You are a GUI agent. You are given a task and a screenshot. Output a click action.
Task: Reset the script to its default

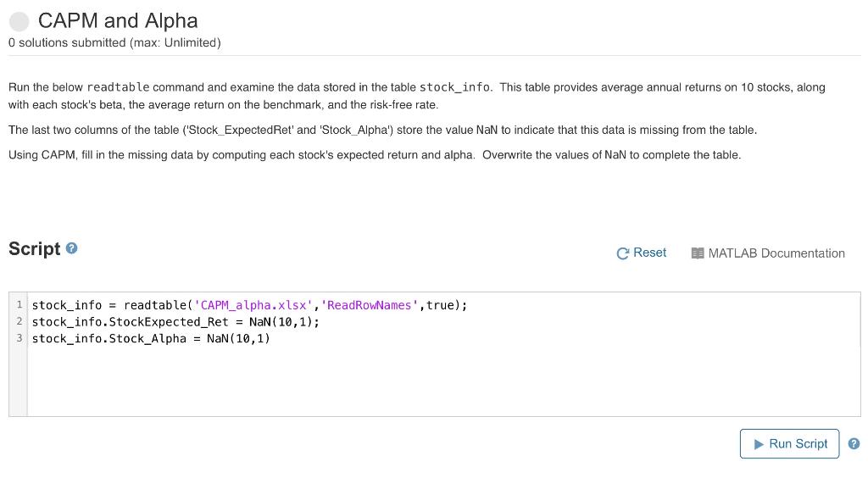pyautogui.click(x=642, y=253)
